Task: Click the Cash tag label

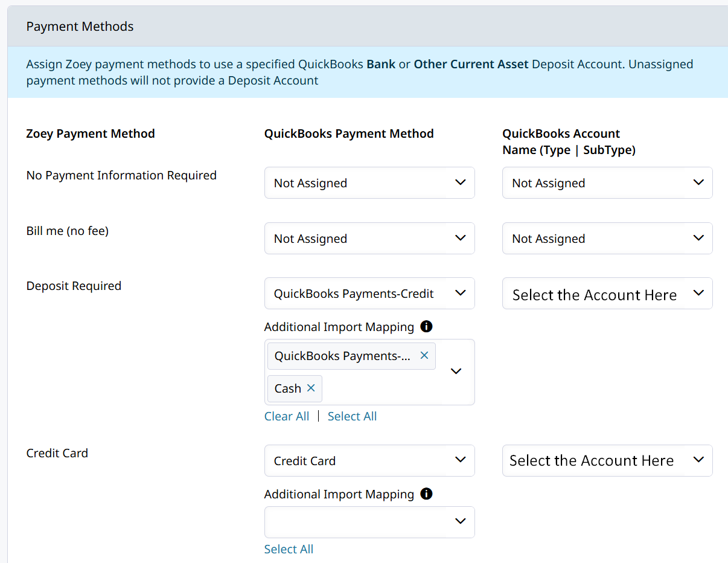Action: pyautogui.click(x=288, y=388)
